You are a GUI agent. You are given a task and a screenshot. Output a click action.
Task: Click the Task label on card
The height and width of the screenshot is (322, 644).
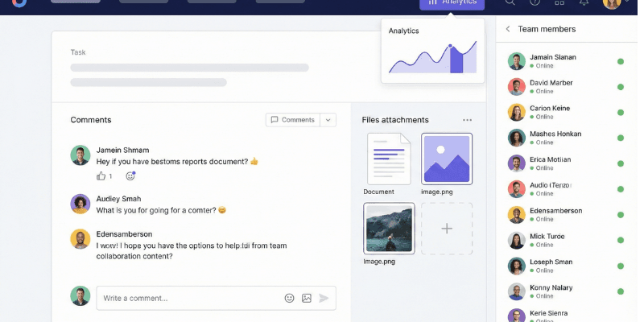(x=77, y=52)
